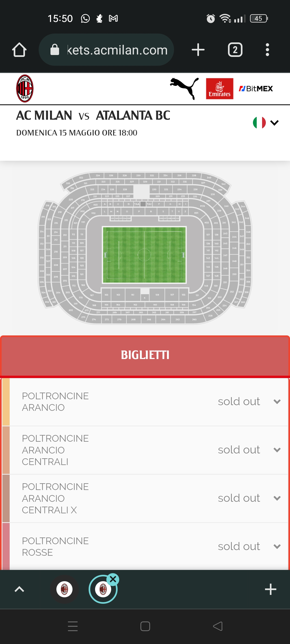
Task: Expand the tab strip with up chevron
Action: click(19, 589)
